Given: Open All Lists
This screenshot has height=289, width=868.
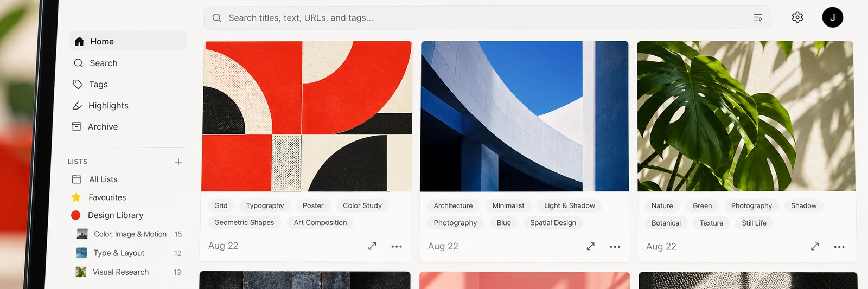Looking at the screenshot, I should pyautogui.click(x=103, y=179).
